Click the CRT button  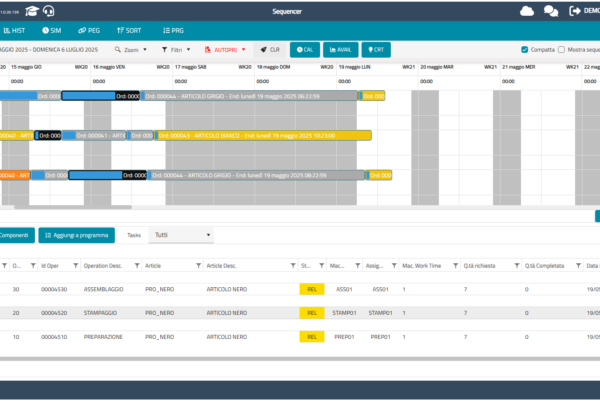tap(376, 50)
